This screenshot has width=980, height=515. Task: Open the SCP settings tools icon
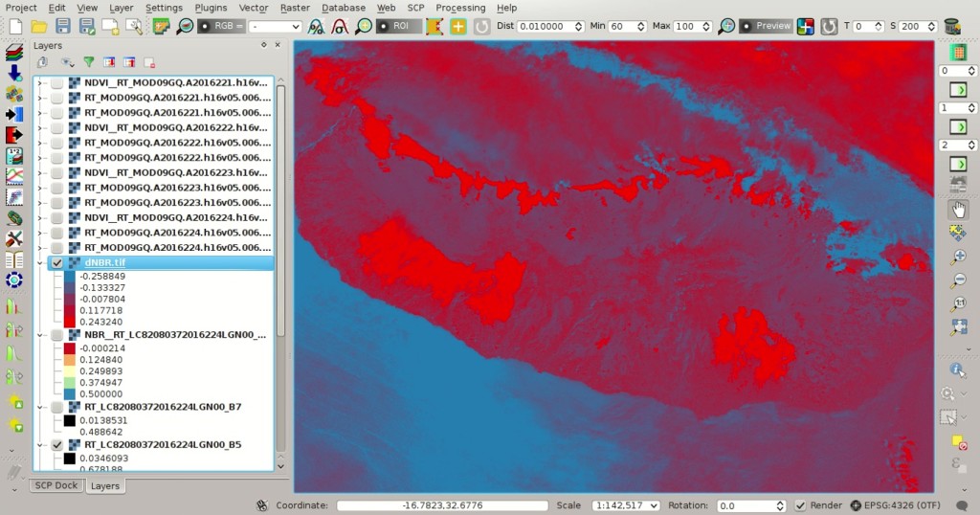(13, 238)
